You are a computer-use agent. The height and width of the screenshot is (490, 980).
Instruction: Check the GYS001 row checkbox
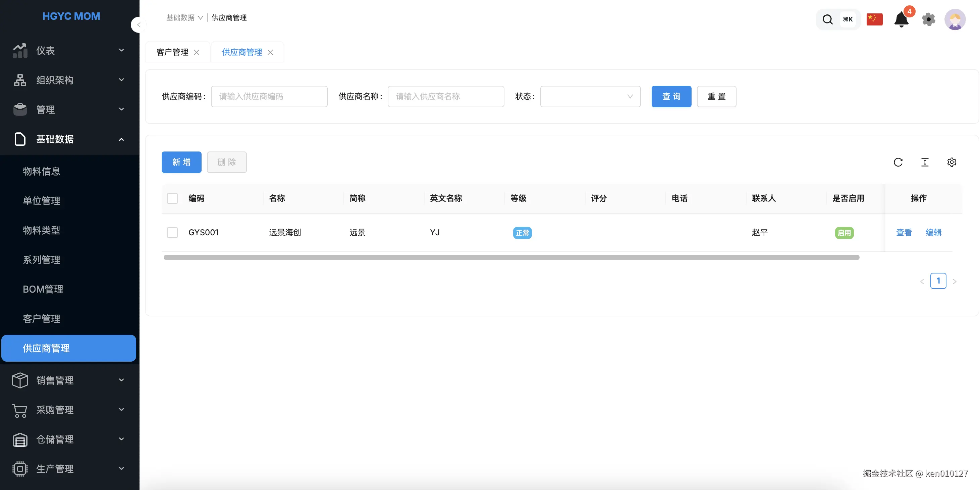(172, 233)
